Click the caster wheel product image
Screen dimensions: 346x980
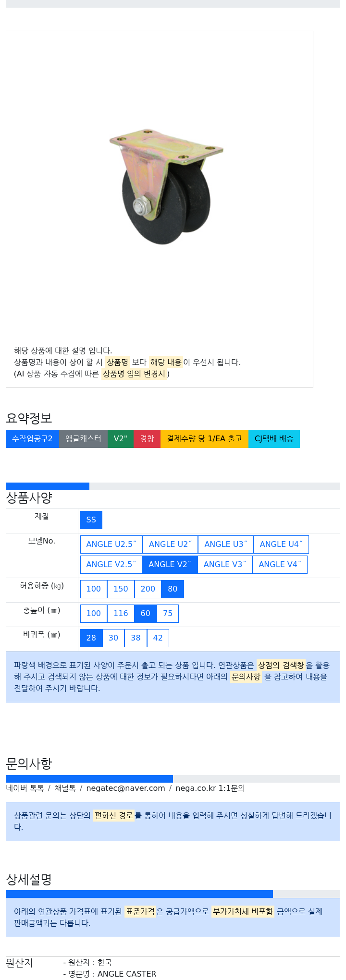[x=166, y=186]
